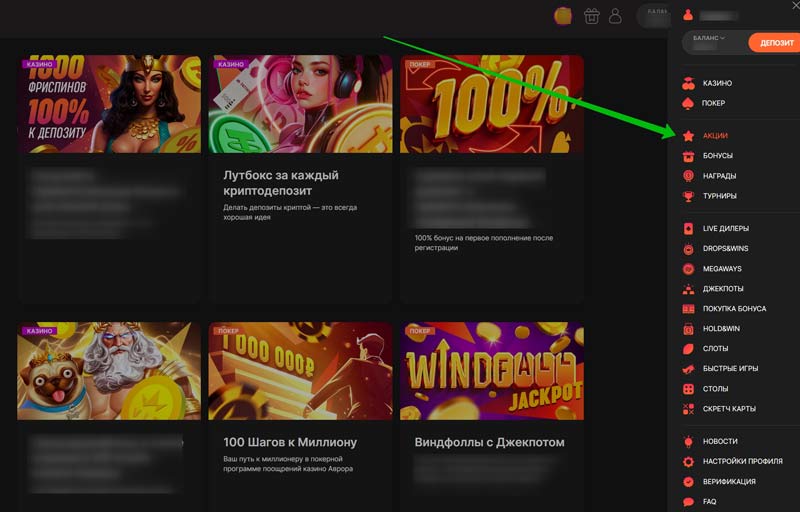800x512 pixels.
Task: Go to Джекпоты section
Action: 723,289
